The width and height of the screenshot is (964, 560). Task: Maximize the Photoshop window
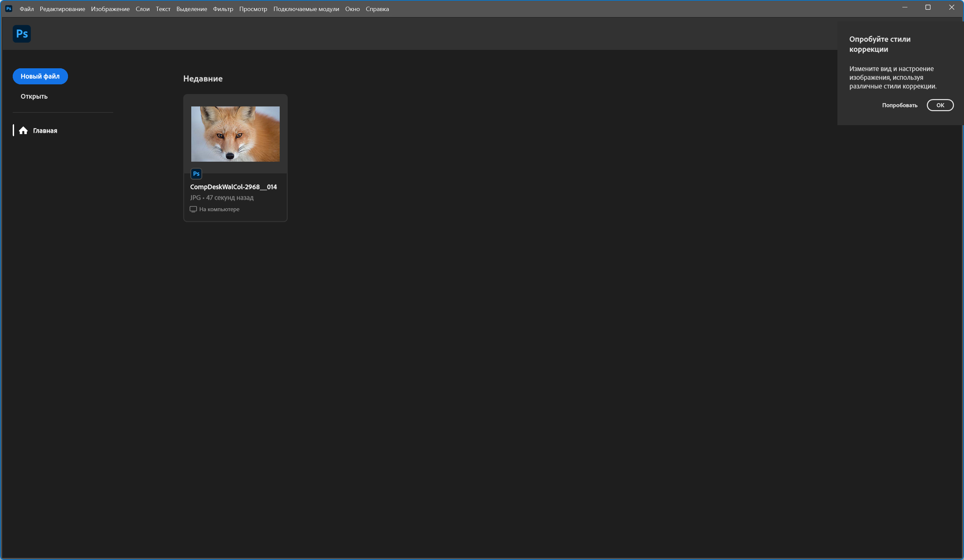tap(928, 7)
